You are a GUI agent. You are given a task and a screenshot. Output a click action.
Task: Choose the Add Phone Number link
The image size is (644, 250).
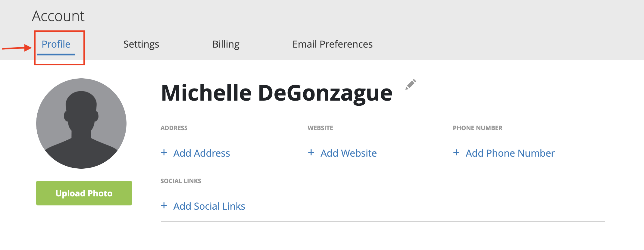click(510, 153)
